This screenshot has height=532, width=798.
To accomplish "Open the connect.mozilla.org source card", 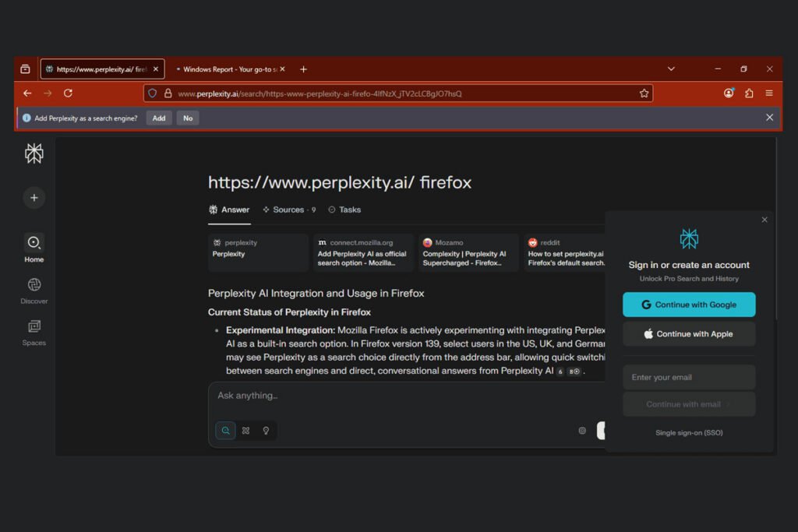I will pyautogui.click(x=363, y=252).
